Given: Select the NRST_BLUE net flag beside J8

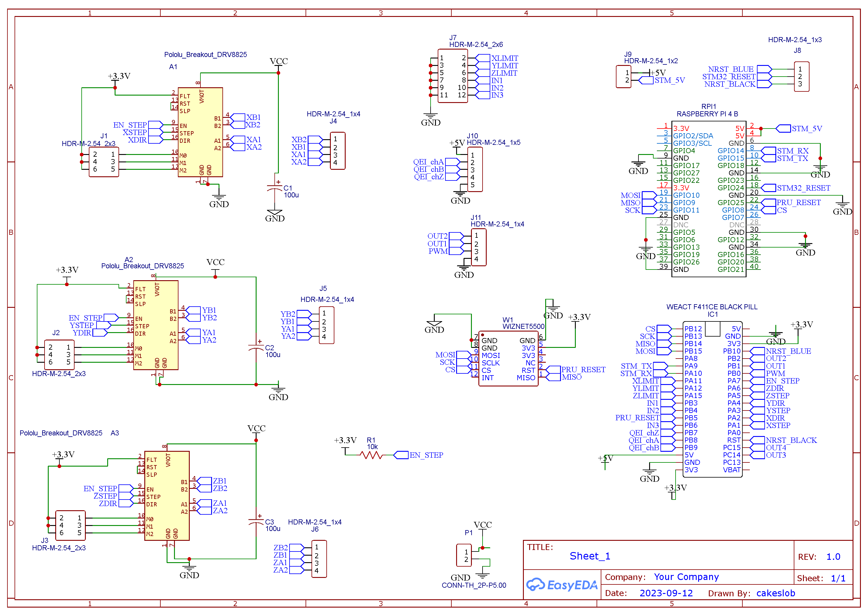Looking at the screenshot, I should click(x=739, y=69).
